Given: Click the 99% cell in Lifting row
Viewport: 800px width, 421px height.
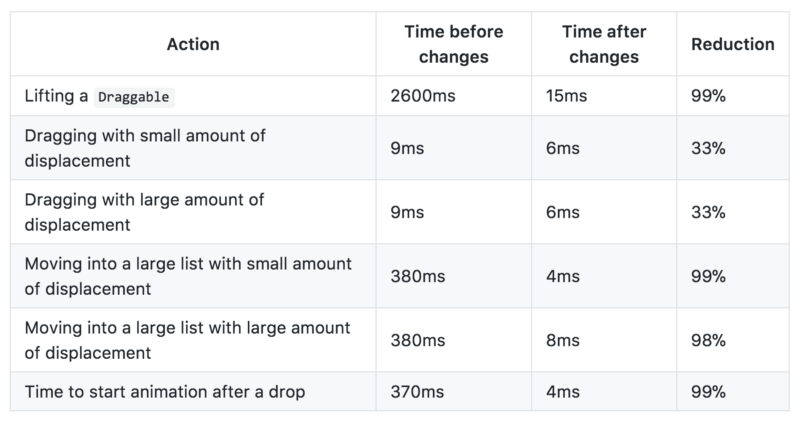Looking at the screenshot, I should click(x=708, y=98).
